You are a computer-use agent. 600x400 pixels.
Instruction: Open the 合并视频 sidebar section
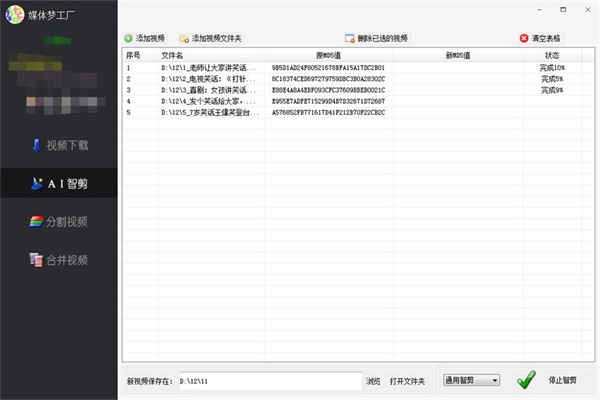tap(59, 260)
